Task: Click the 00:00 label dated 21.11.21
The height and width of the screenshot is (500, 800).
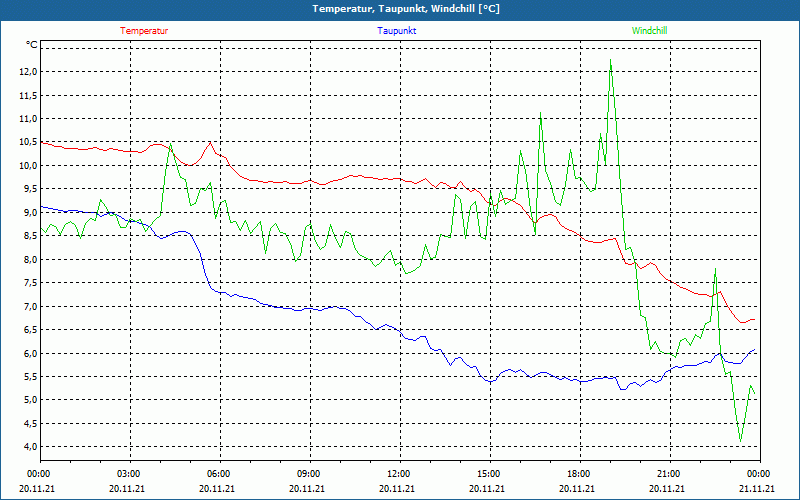Action: (757, 474)
